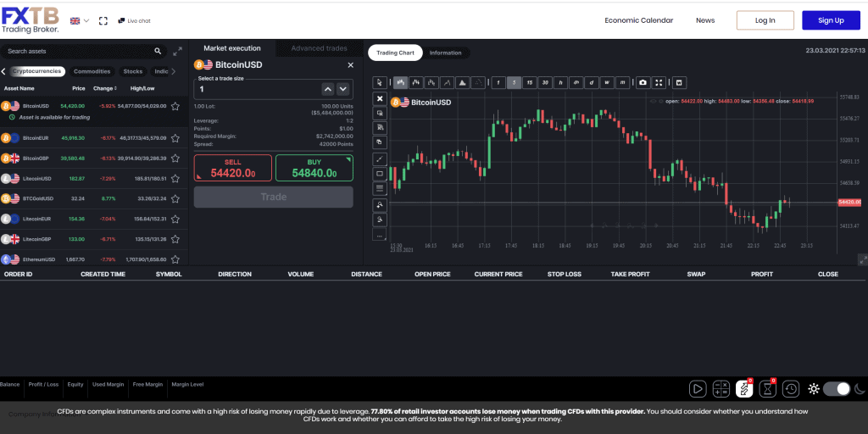Screen dimensions: 868x434
Task: Click the greyed Trade button
Action: pyautogui.click(x=274, y=197)
